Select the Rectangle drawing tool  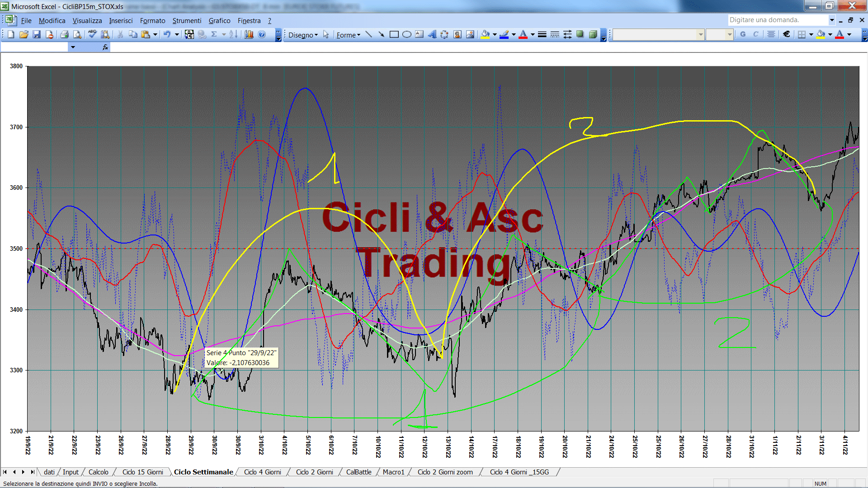point(394,34)
